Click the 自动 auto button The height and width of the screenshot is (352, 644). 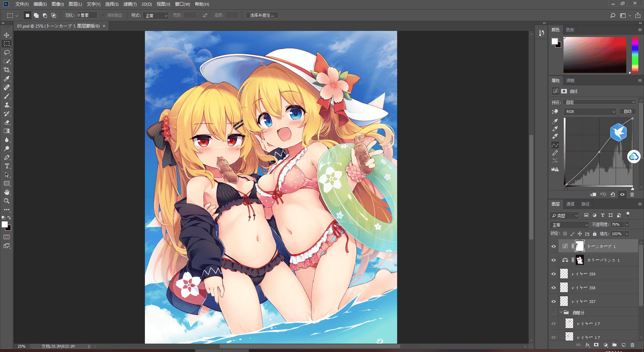627,112
